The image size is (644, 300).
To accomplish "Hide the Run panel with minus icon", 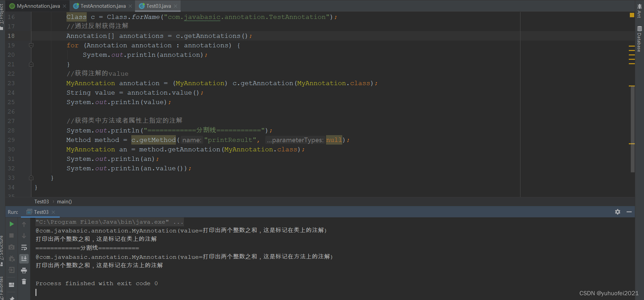I will coord(629,212).
